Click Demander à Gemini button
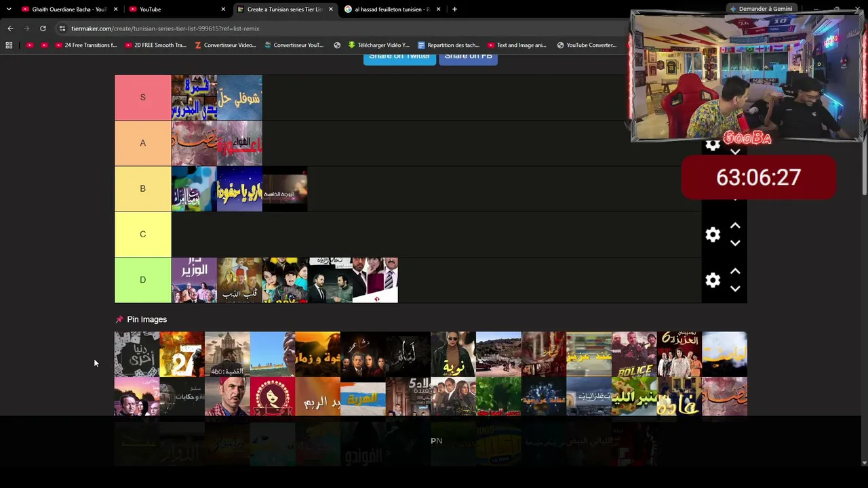Viewport: 868px width, 488px height. 760,9
